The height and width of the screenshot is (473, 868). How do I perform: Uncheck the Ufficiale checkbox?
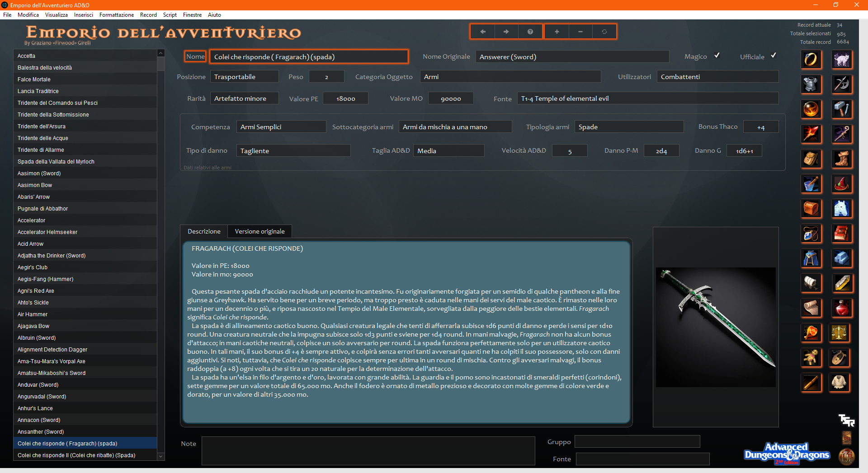774,56
